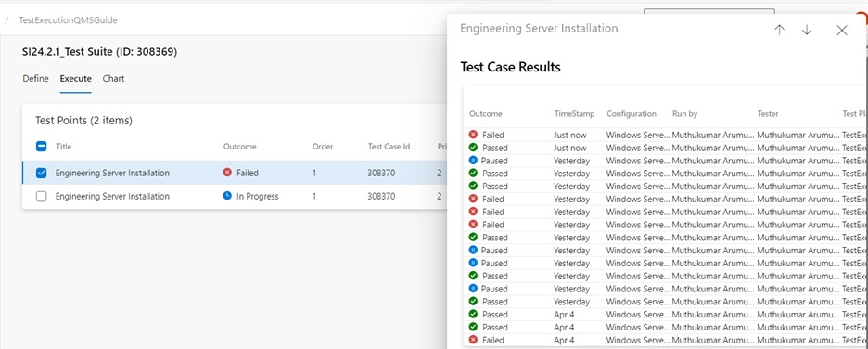Click the red Failed icon in the Failed Just now result
Image resolution: width=868 pixels, height=349 pixels.
[x=473, y=135]
